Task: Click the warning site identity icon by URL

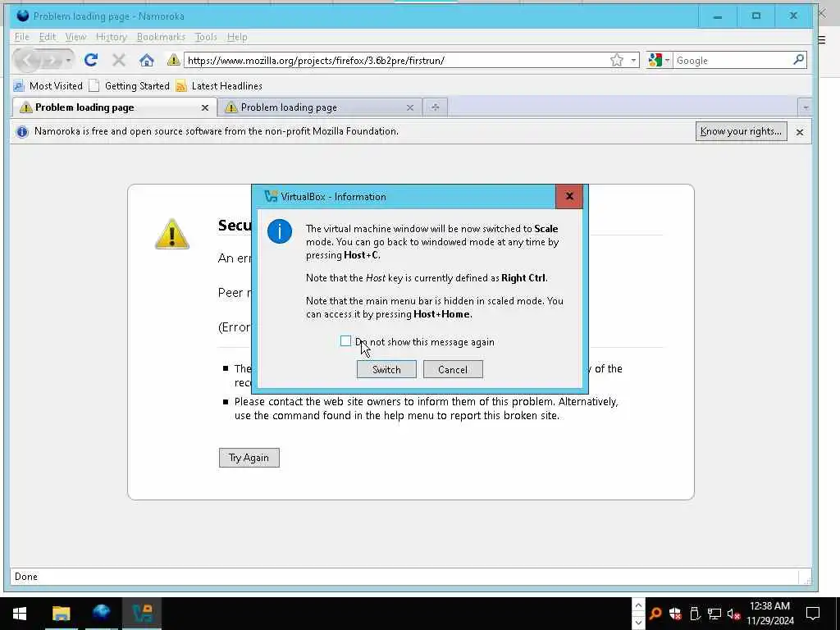Action: coord(173,60)
